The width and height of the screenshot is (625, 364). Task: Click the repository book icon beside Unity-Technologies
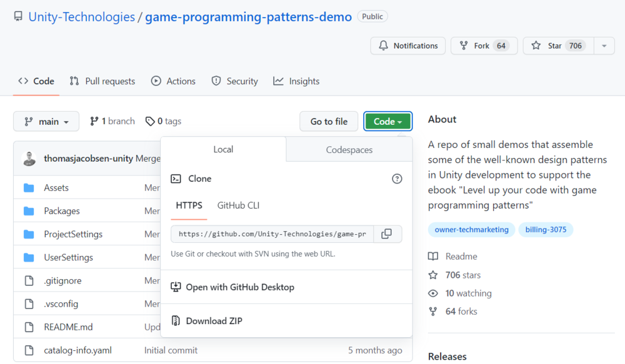click(18, 16)
